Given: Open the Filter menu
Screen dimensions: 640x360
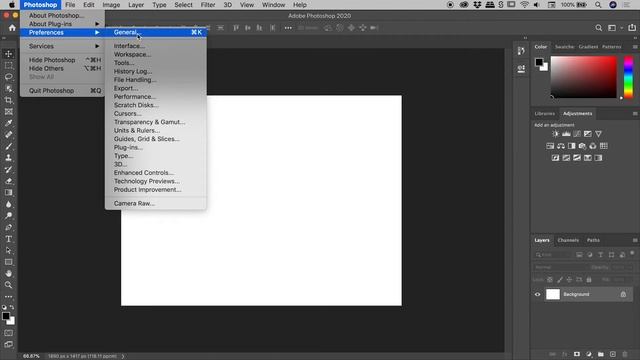Looking at the screenshot, I should pos(208,5).
